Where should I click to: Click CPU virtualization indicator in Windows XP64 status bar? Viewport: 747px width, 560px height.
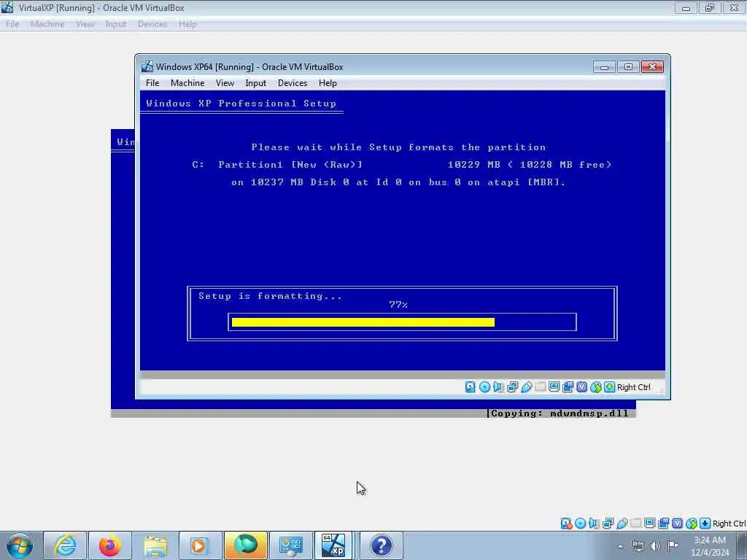(581, 387)
